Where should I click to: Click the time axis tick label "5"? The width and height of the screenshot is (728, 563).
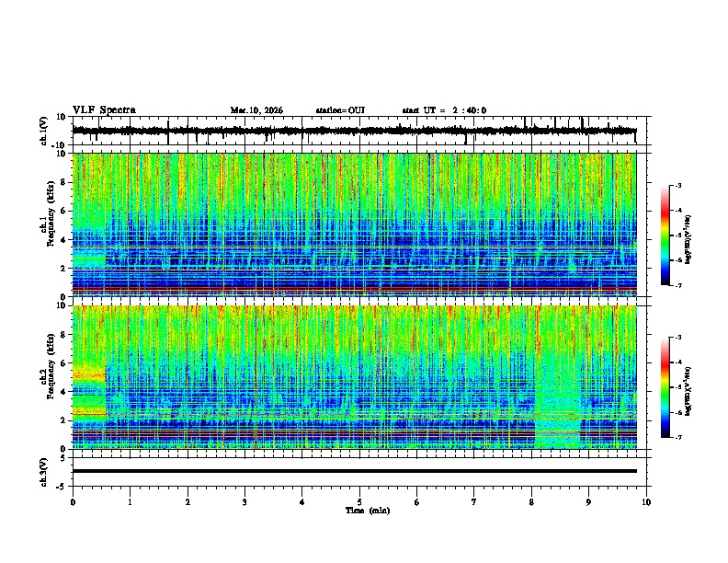pyautogui.click(x=359, y=502)
